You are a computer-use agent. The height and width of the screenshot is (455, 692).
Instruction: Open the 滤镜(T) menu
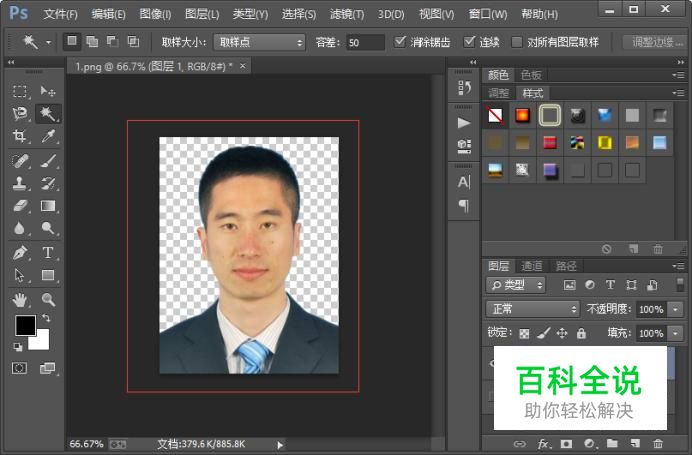pos(347,14)
